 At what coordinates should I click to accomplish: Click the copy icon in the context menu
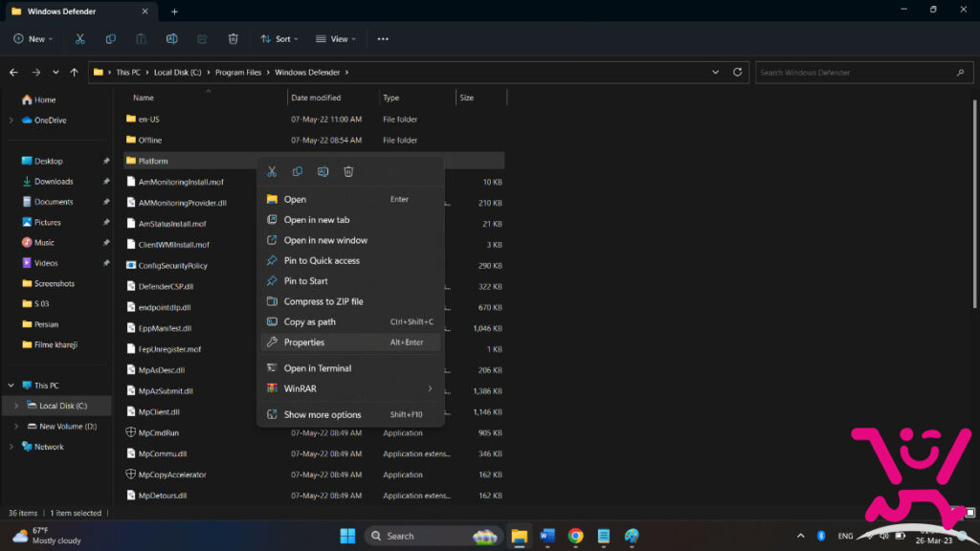298,171
